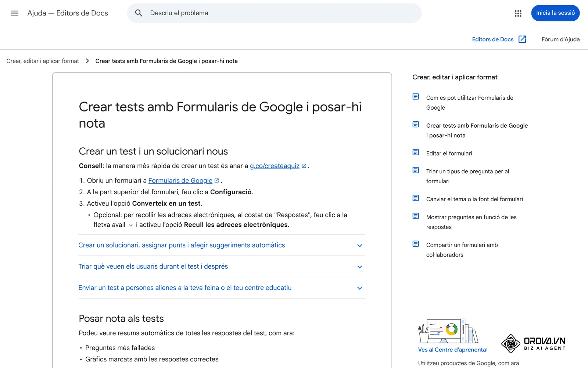Open Formularis de Google link in step 1
This screenshot has width=588, height=368.
coord(180,181)
